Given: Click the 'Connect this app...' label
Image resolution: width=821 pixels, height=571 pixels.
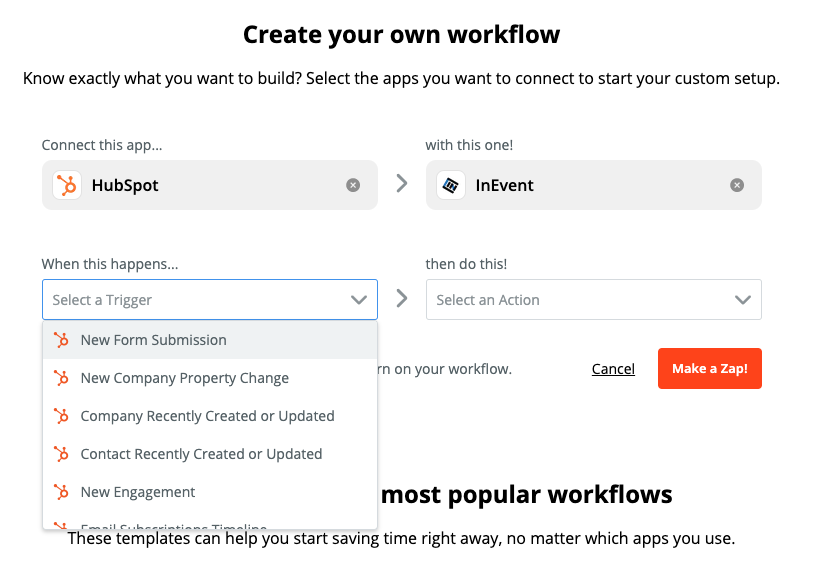Looking at the screenshot, I should point(102,145).
